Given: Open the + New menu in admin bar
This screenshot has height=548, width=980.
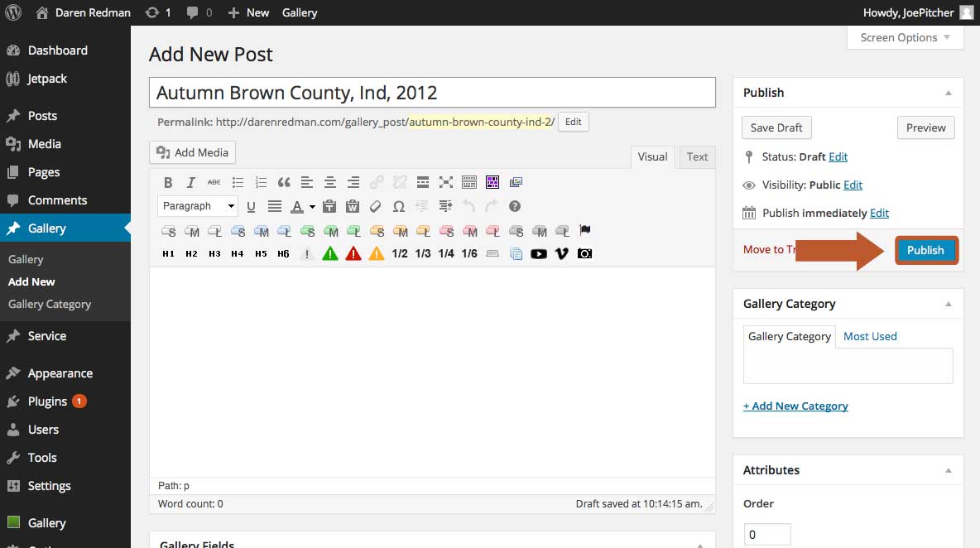Looking at the screenshot, I should click(x=248, y=12).
